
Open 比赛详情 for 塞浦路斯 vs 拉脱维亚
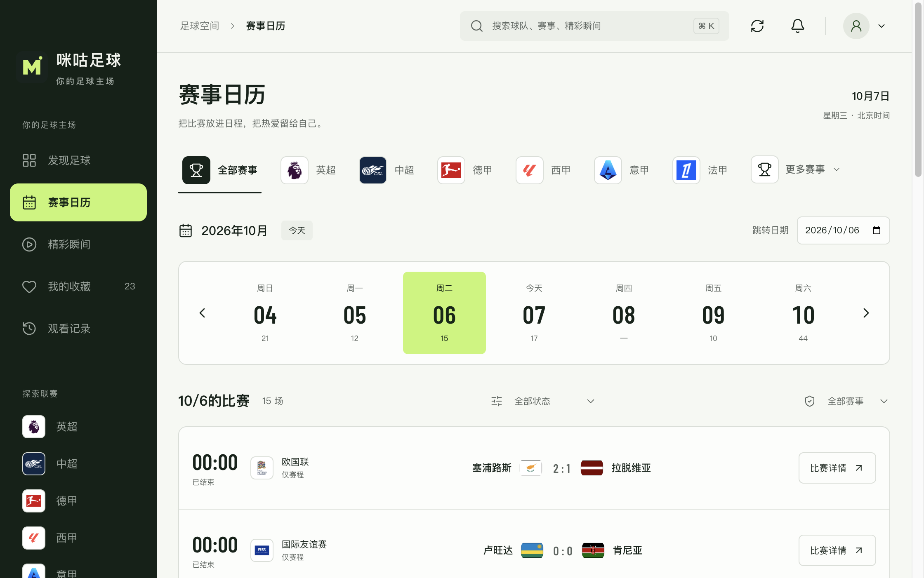837,468
